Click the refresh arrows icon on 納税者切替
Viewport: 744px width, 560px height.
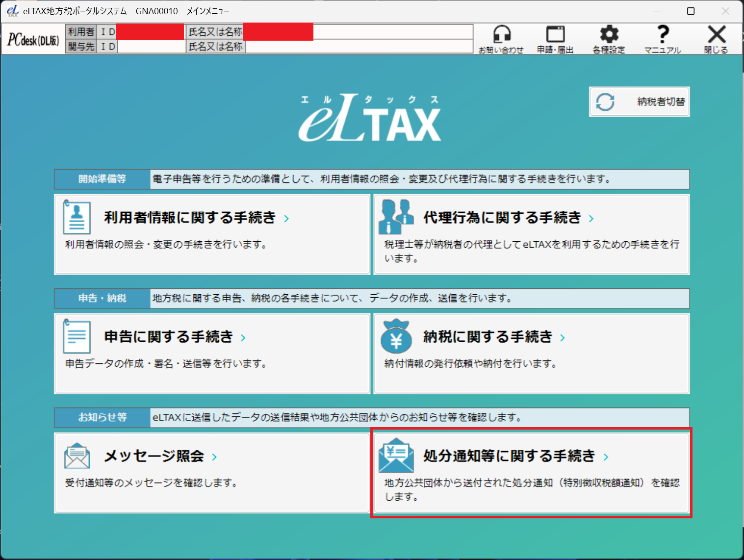click(x=605, y=102)
